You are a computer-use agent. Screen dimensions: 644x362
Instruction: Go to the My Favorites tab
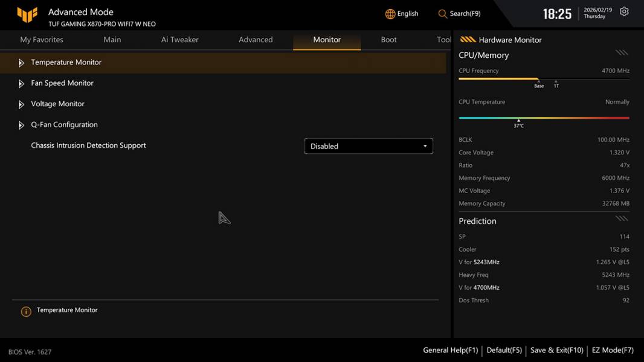(x=42, y=40)
